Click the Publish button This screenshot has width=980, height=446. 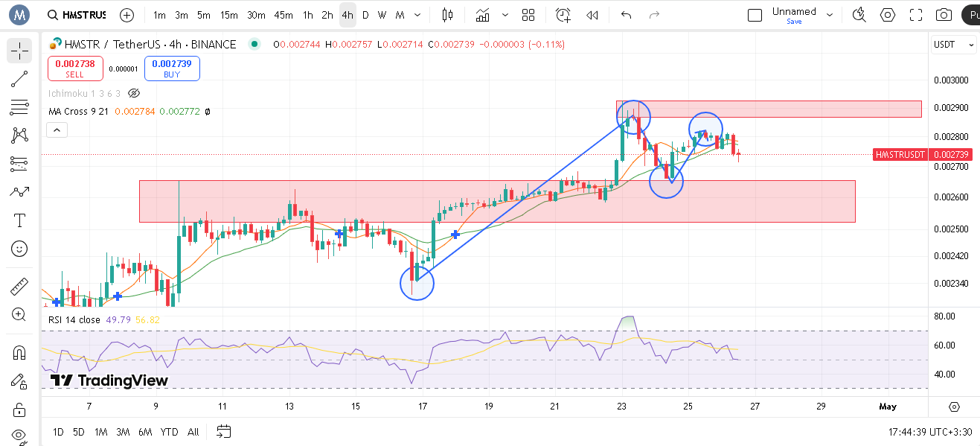click(970, 15)
